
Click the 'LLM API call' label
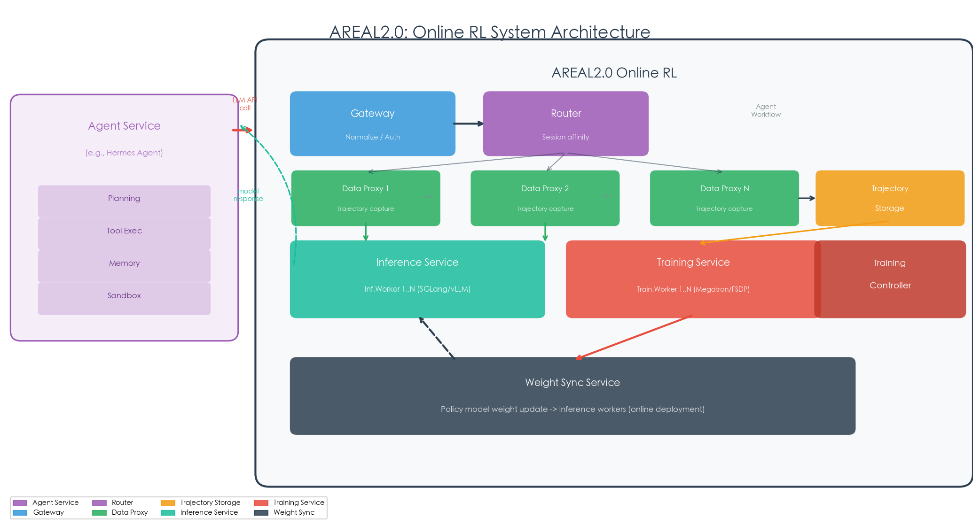coord(245,104)
